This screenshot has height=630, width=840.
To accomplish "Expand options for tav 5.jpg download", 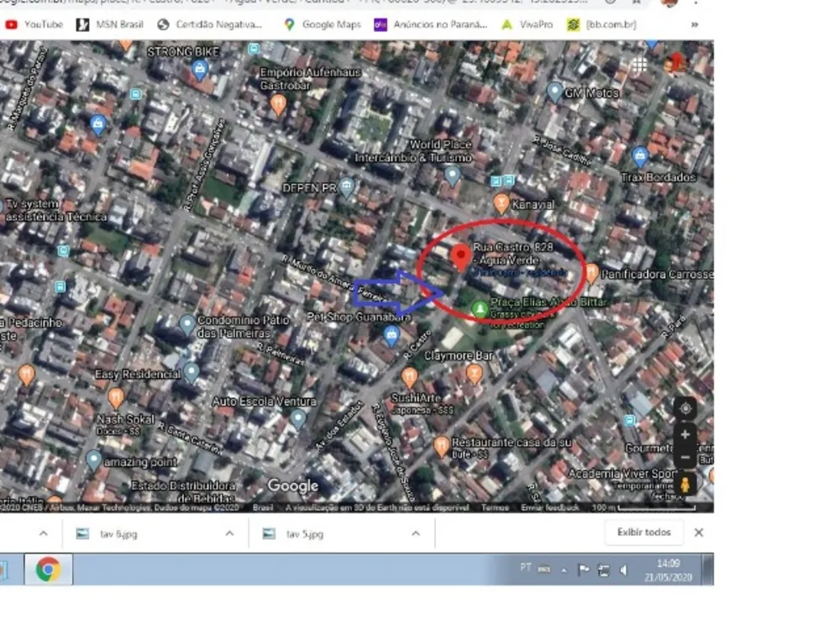I will (416, 533).
